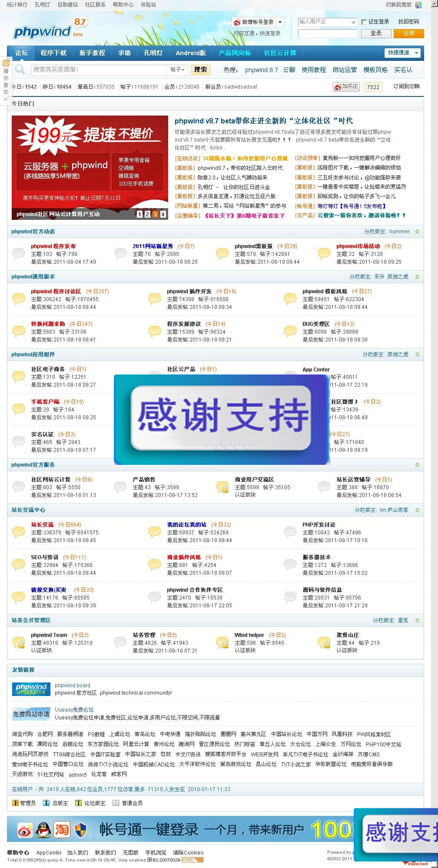Click the 站长交流 forum bubble icon
Viewport: 438px width, 868px height.
point(19,532)
